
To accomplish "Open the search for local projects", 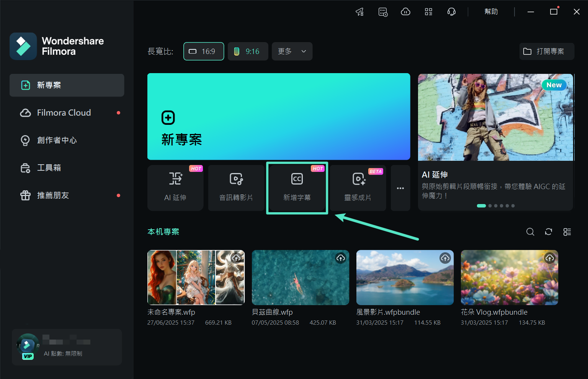I will (x=530, y=232).
